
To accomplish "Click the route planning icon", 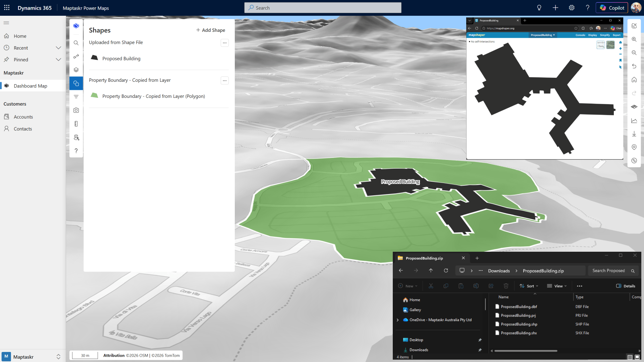I will point(76,56).
